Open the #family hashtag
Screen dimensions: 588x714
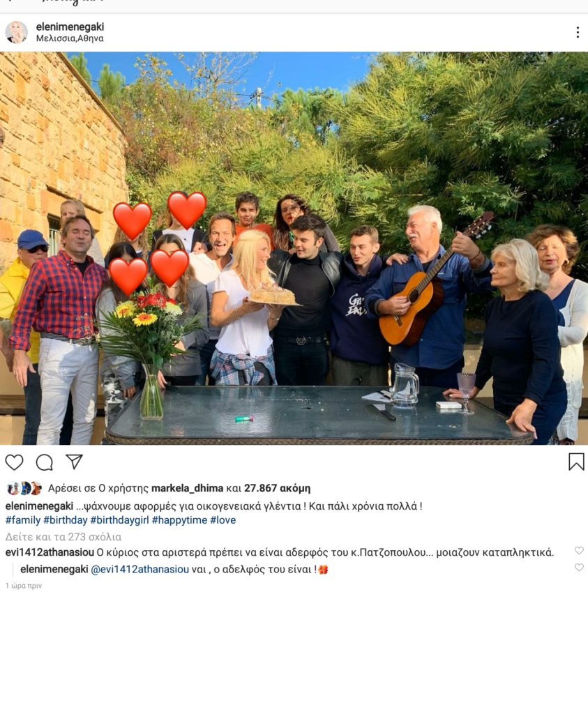tap(23, 520)
